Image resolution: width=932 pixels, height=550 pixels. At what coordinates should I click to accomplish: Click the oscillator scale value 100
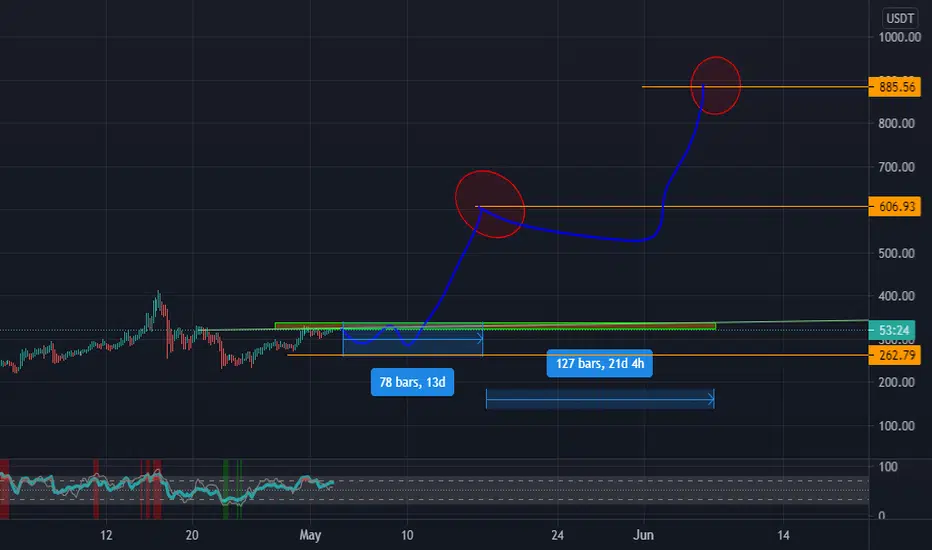(888, 467)
